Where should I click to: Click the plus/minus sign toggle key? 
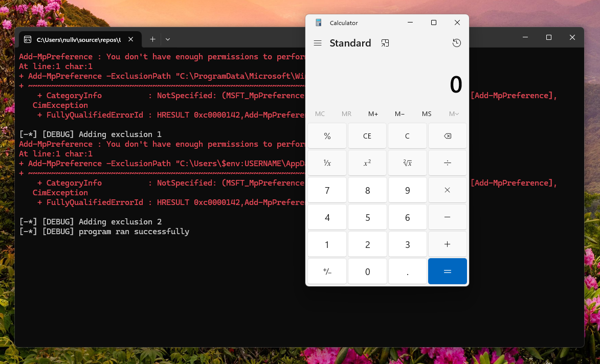pos(327,271)
